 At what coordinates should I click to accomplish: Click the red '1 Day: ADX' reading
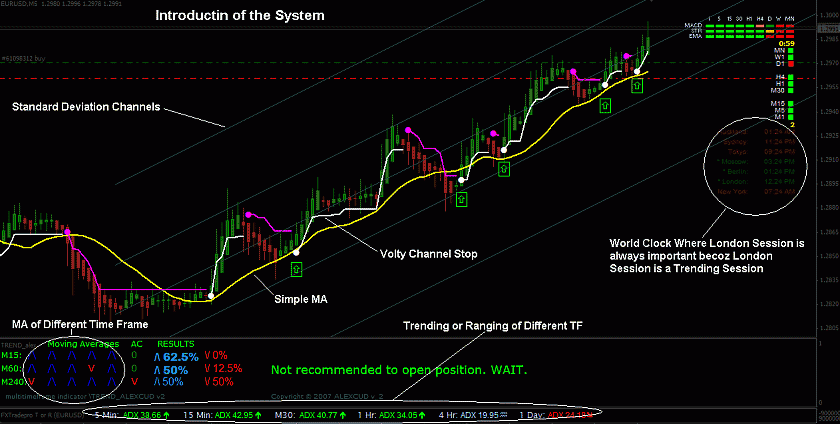(555, 414)
